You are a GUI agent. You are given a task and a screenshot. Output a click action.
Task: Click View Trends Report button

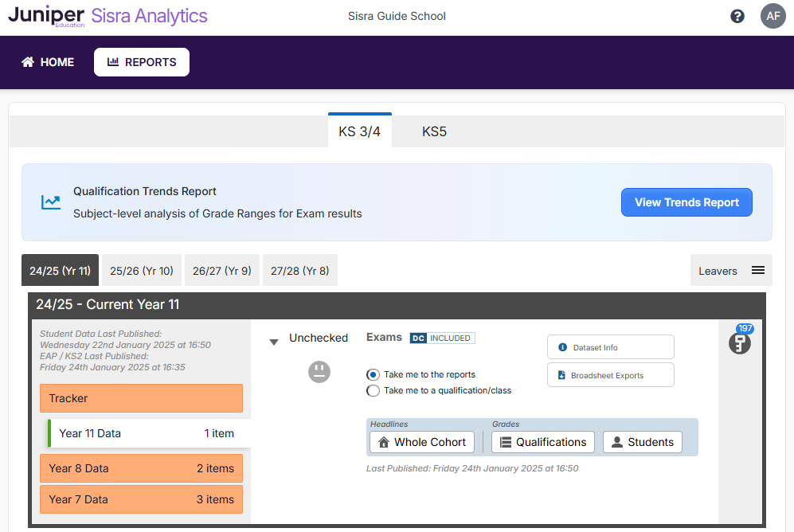click(x=686, y=202)
